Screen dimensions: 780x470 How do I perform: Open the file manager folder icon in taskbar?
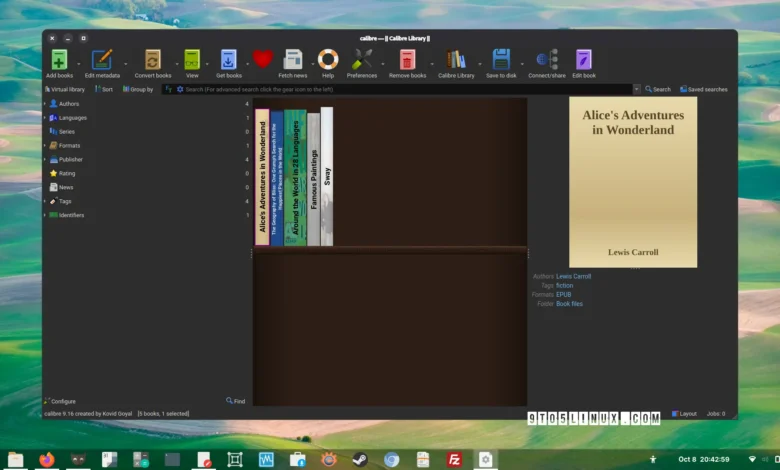15,459
